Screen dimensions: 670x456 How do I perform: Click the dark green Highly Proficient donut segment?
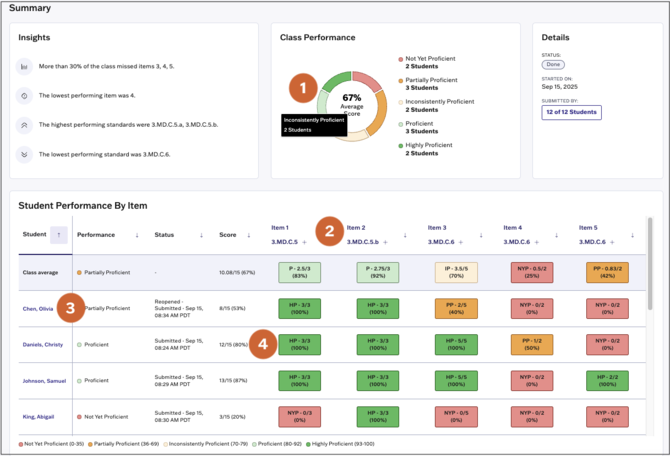coord(336,81)
